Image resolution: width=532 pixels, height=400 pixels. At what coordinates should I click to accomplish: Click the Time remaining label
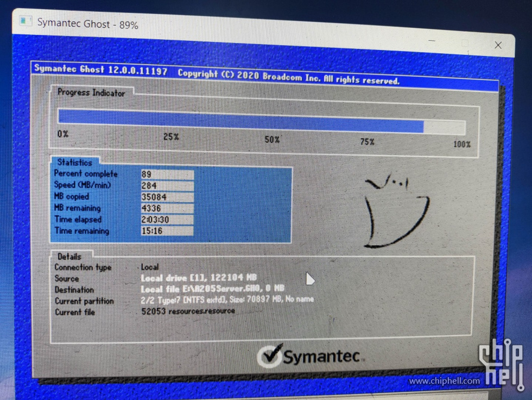tap(82, 231)
